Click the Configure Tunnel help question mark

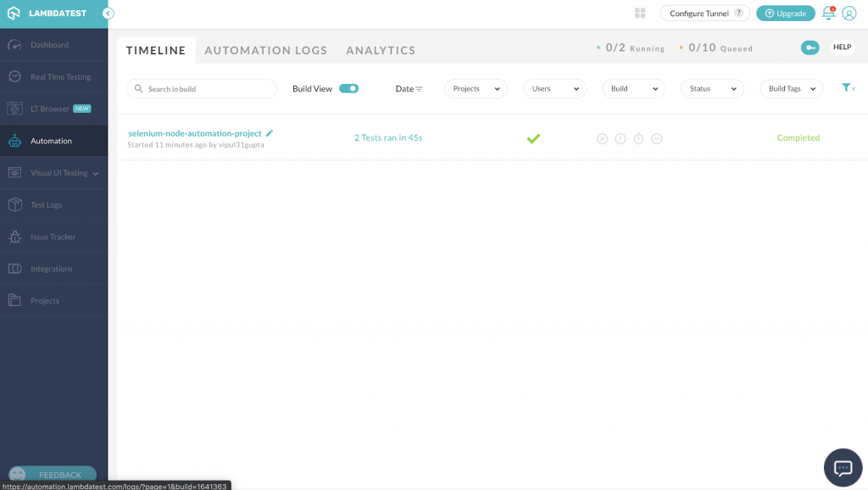(738, 13)
